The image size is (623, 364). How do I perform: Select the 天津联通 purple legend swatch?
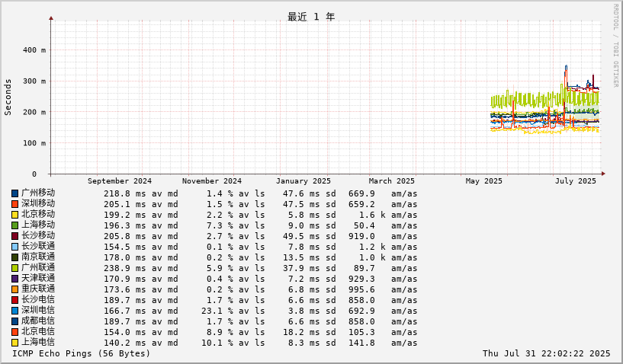click(14, 279)
